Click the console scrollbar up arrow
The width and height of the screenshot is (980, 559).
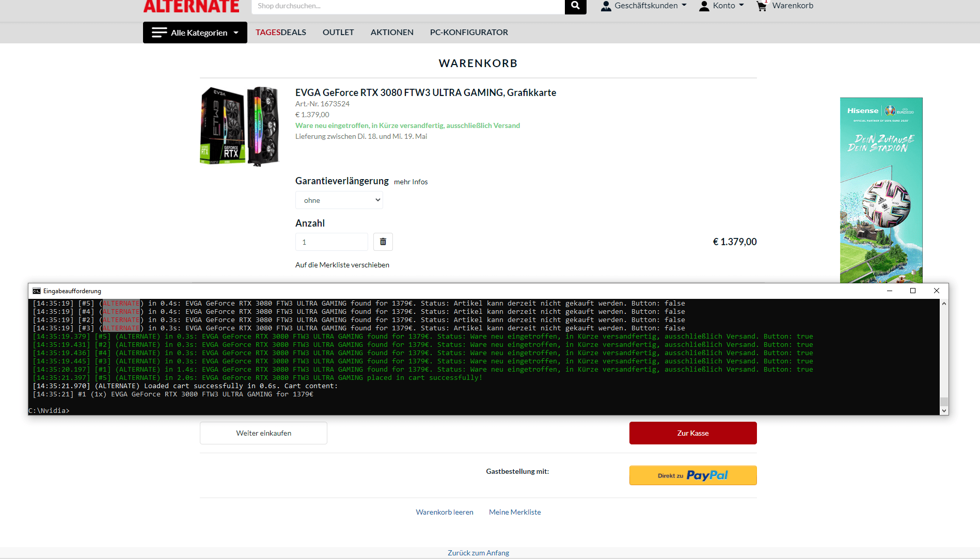[x=944, y=304]
